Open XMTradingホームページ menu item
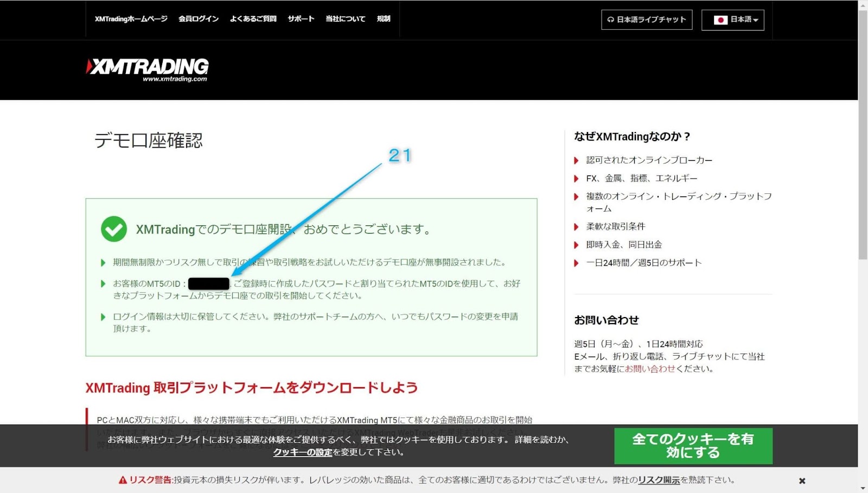The width and height of the screenshot is (868, 493). (x=131, y=19)
